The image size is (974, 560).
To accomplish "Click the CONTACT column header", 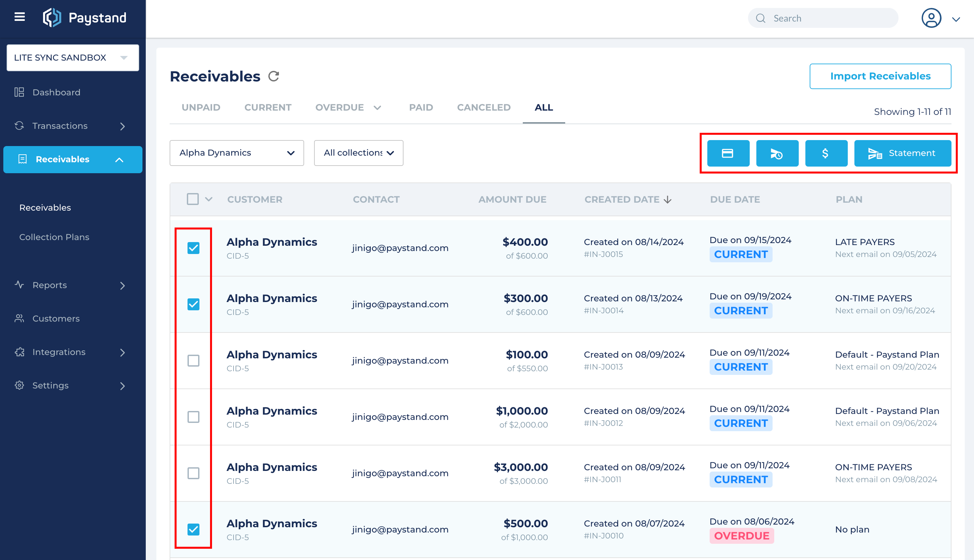I will [x=376, y=200].
